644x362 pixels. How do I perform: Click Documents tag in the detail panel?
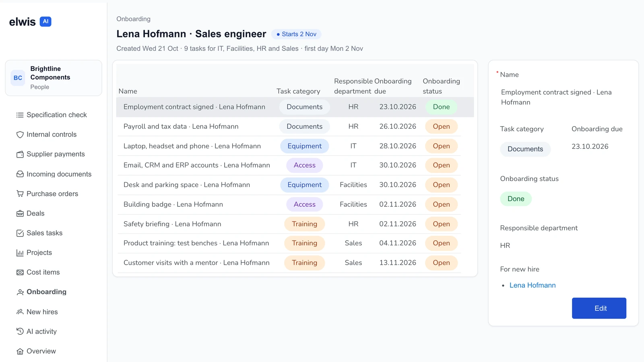525,149
